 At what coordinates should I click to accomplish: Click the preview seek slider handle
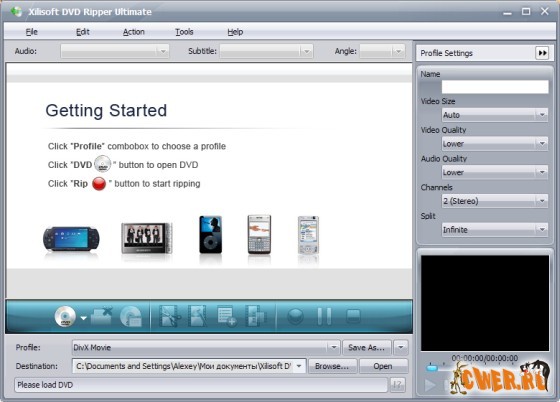click(x=432, y=367)
